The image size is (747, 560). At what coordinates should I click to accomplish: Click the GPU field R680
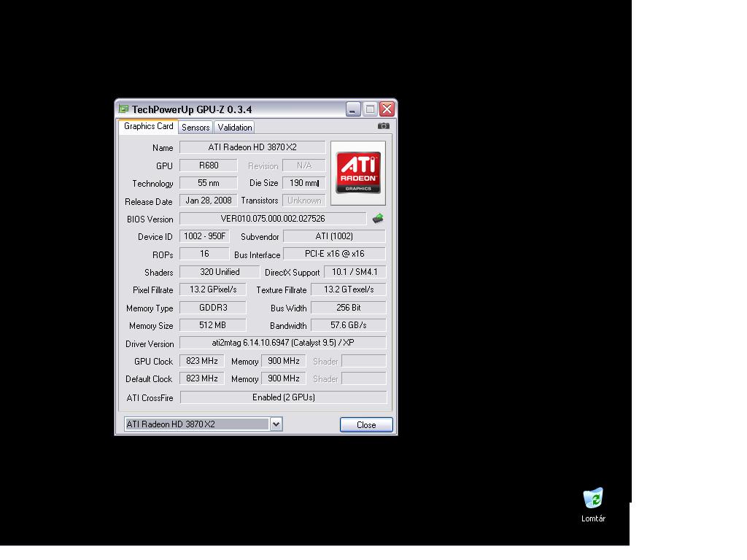(x=208, y=166)
